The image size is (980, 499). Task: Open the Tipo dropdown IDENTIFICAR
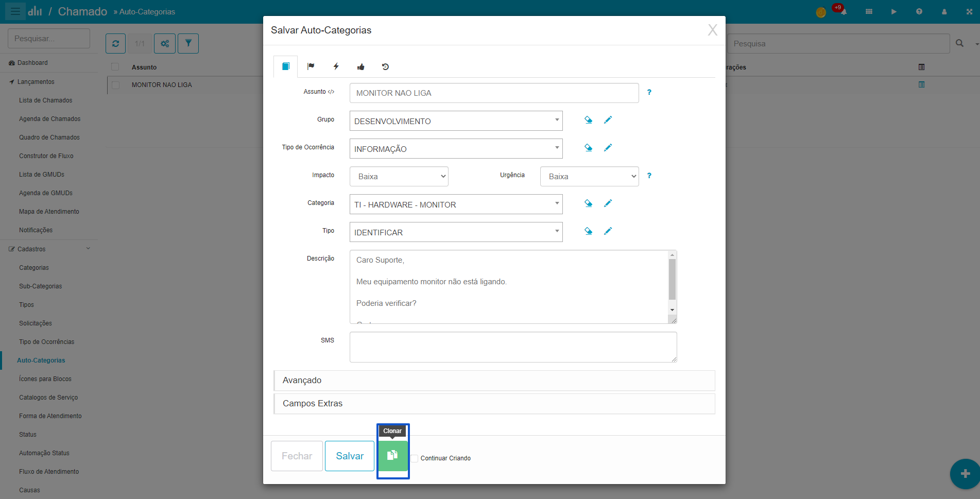pos(456,232)
